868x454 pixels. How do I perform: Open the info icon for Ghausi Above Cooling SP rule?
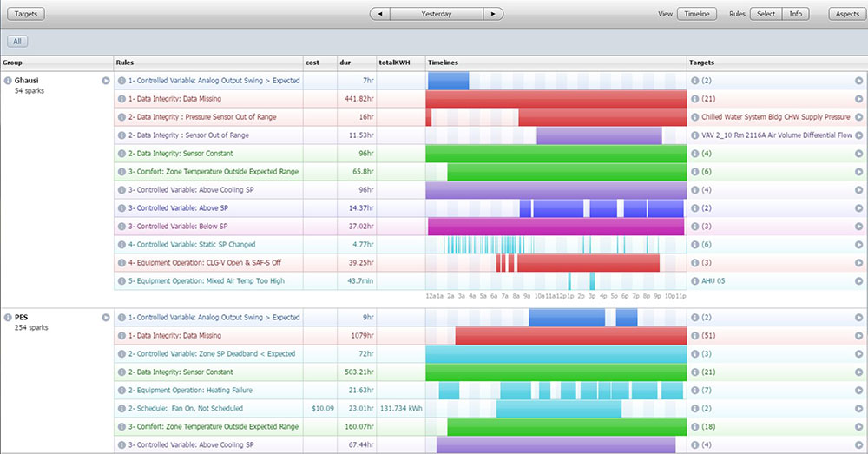click(x=122, y=189)
